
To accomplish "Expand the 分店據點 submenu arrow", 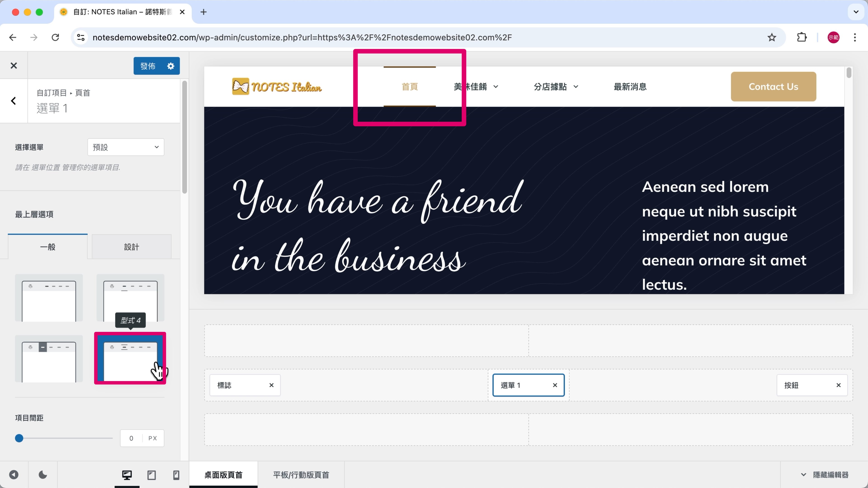I will 576,87.
